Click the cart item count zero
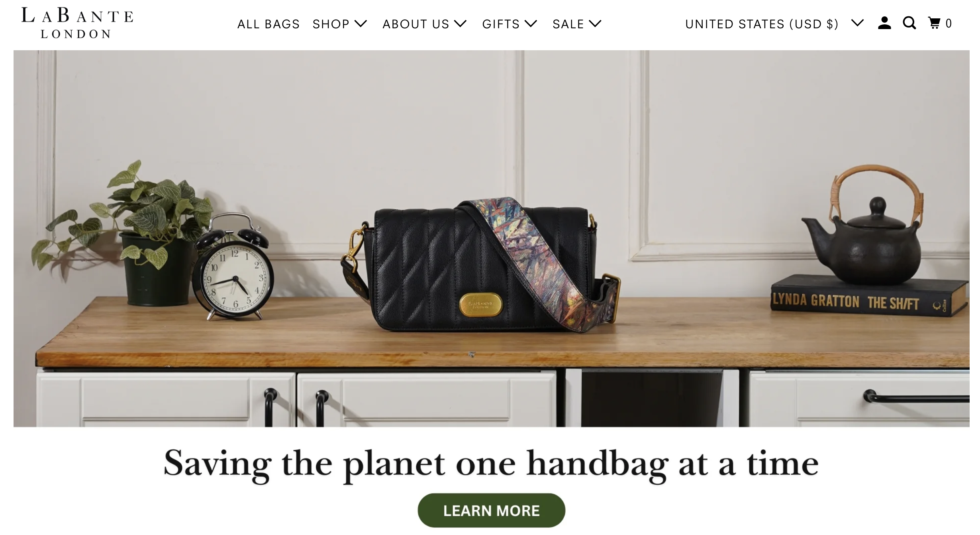 click(949, 24)
